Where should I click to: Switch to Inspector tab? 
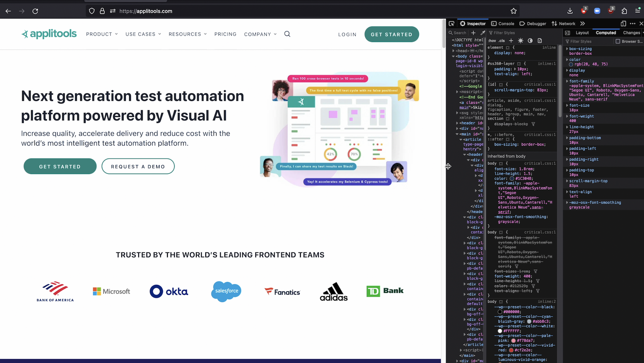(473, 24)
